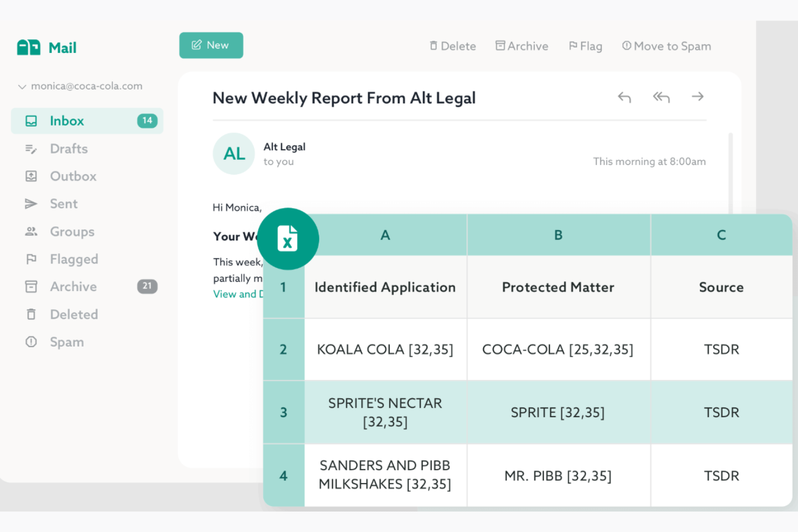Click the 'Protected Matter' cell
This screenshot has width=798, height=532.
[559, 287]
